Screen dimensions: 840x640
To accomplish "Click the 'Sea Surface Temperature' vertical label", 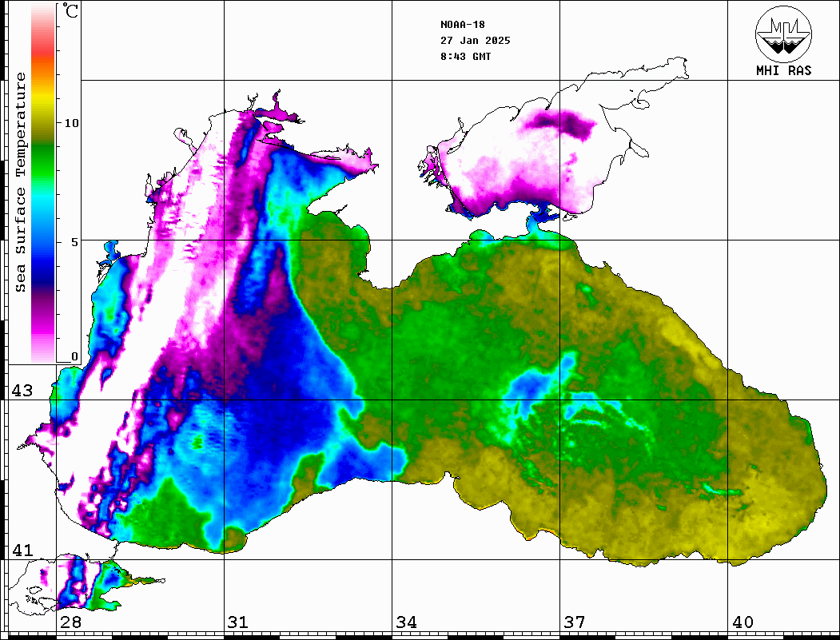I will [20, 182].
